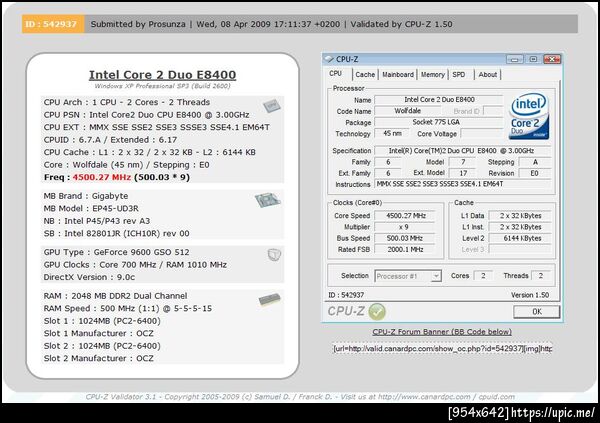Open the Mainboard tab
Viewport: 600px width, 423px height.
pyautogui.click(x=398, y=75)
